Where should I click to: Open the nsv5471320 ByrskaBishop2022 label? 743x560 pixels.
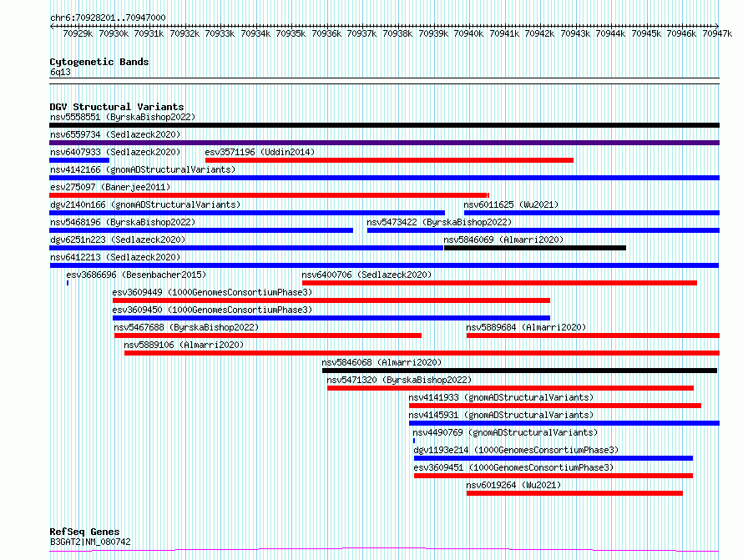[399, 380]
